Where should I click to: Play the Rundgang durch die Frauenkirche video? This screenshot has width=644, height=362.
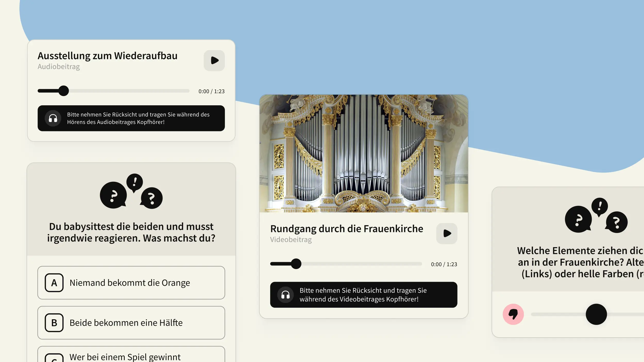(x=447, y=234)
